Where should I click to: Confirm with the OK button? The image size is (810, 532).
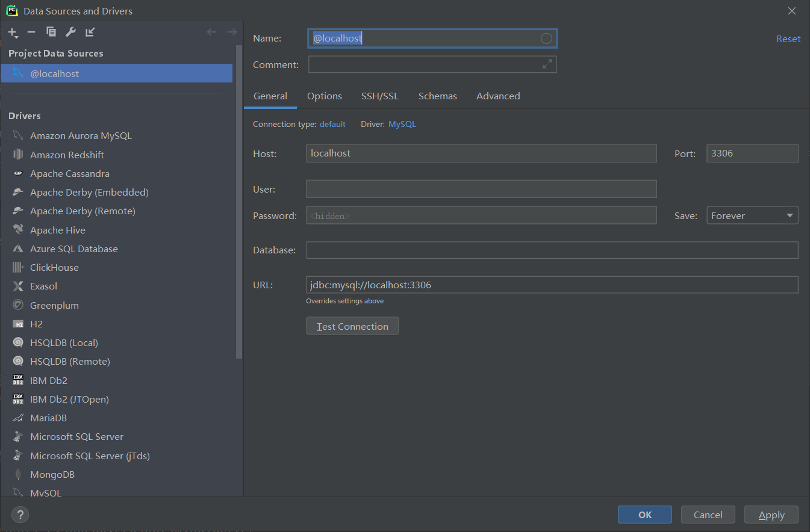click(x=645, y=515)
